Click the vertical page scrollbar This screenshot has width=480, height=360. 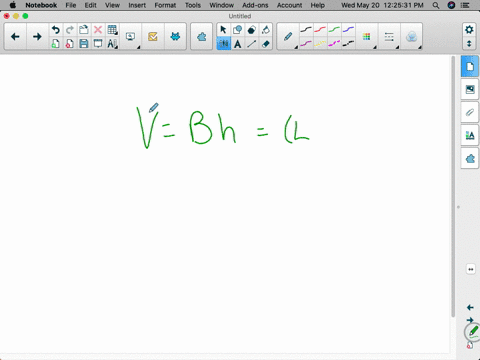coord(453,187)
